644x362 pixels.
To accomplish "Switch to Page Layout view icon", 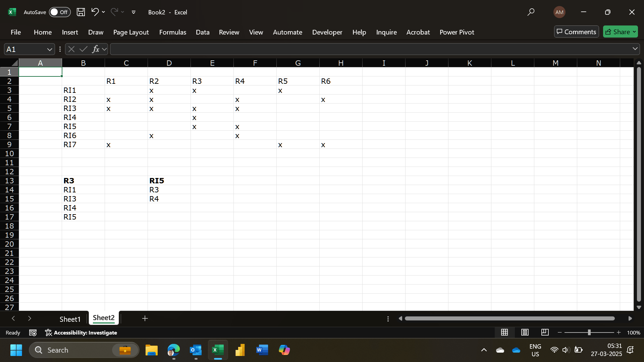I will click(525, 332).
